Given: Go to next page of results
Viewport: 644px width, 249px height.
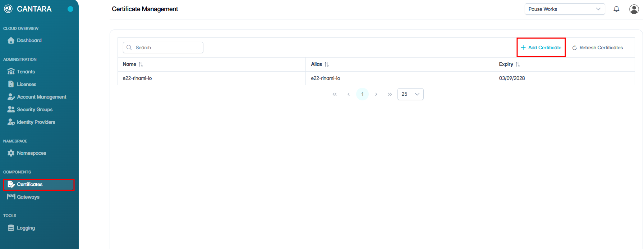Looking at the screenshot, I should coord(376,94).
